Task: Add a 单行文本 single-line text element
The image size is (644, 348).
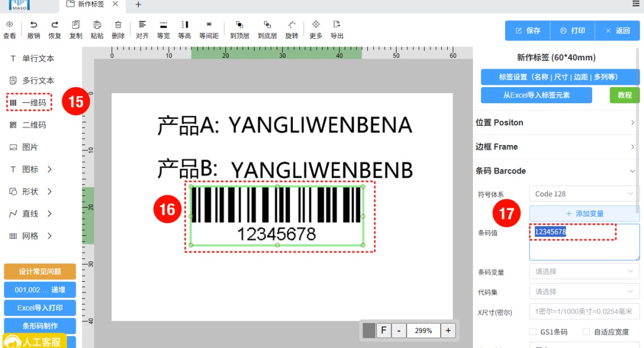Action: click(x=32, y=58)
